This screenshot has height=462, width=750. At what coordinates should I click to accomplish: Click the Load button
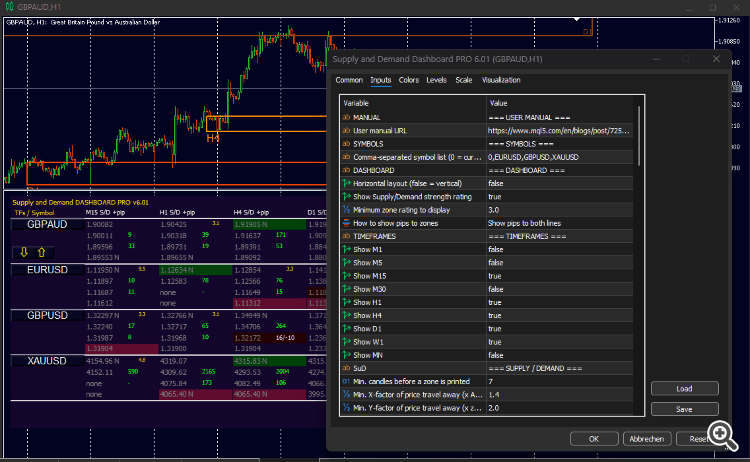(684, 388)
